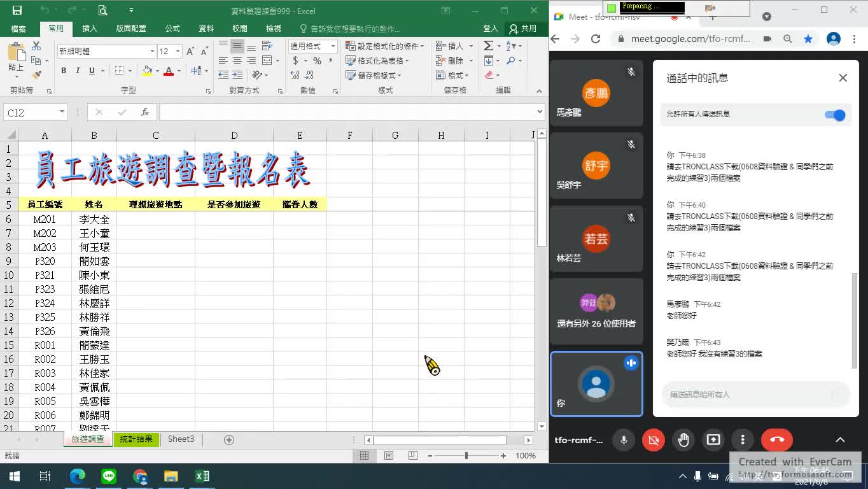Viewport: 868px width, 489px height.
Task: Expand the formula bar
Action: (x=540, y=112)
